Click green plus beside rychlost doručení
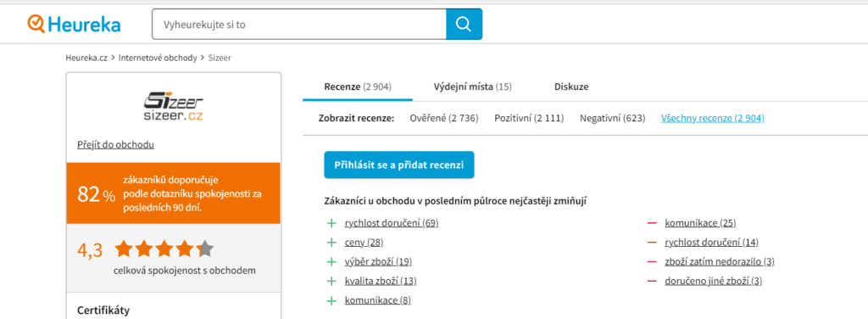The height and width of the screenshot is (319, 868). (x=331, y=223)
